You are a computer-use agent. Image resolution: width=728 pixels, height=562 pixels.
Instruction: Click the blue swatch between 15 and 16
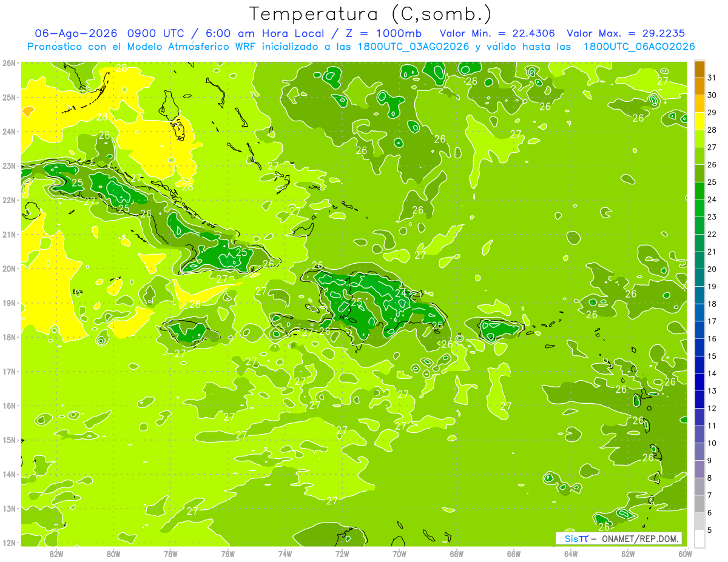pos(699,347)
